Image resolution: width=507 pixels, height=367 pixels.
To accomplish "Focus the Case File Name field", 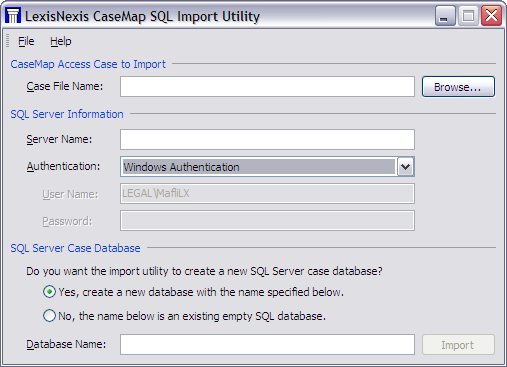I will coord(267,87).
